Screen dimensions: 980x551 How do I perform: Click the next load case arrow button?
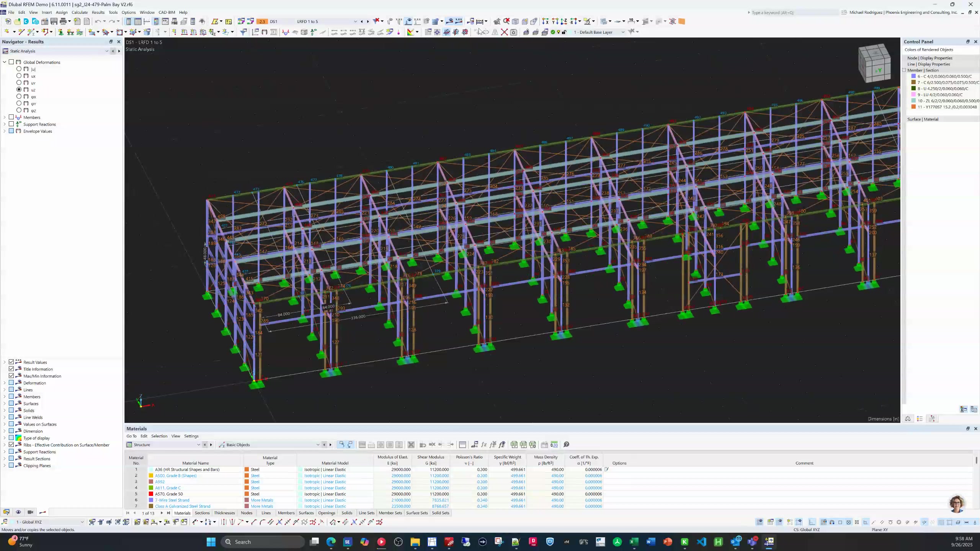(368, 21)
